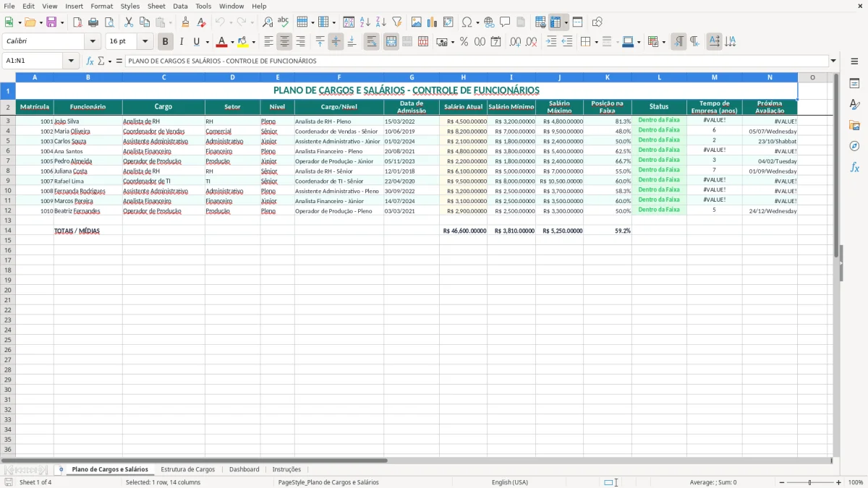Expand the formula bar arrow
This screenshot has height=488, width=868.
pyautogui.click(x=833, y=61)
